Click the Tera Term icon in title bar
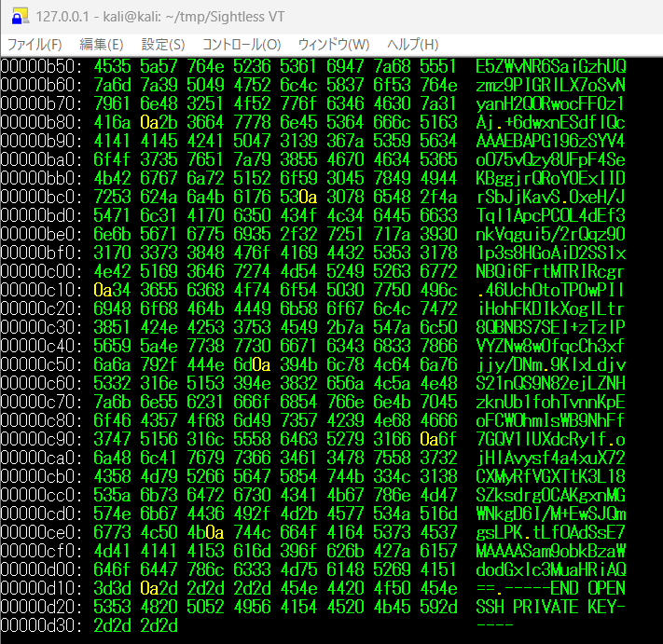Viewport: 663px width, 644px height. click(x=16, y=16)
